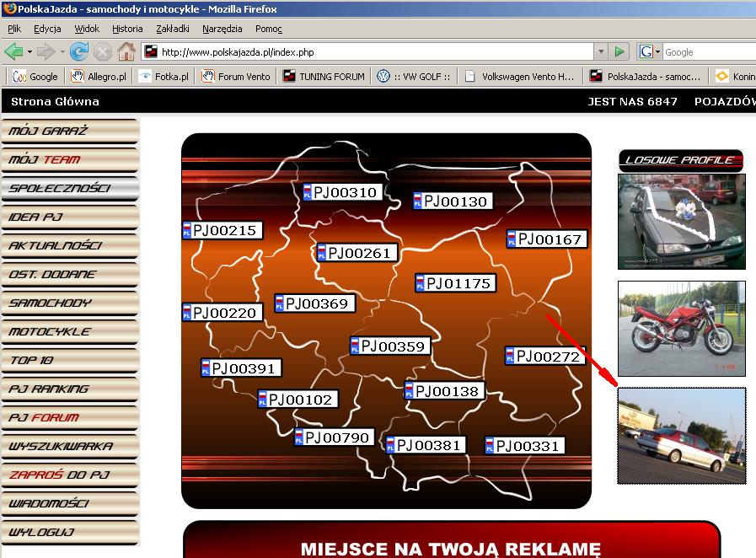Click the green Go arrow beside address bar
The width and height of the screenshot is (756, 558).
tap(620, 51)
